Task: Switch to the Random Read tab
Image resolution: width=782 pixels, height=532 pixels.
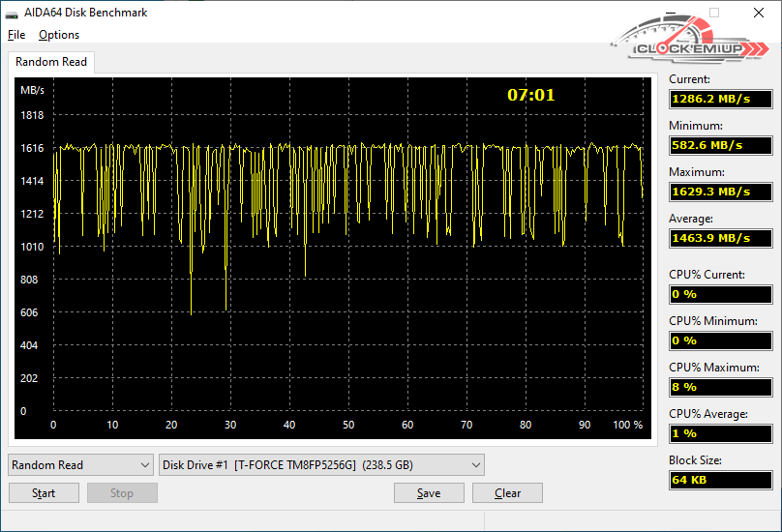Action: 51,62
